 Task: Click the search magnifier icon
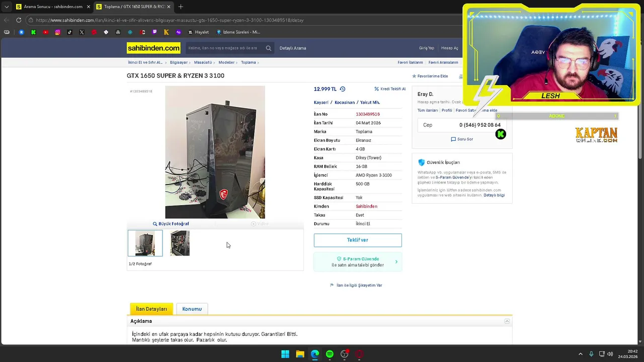pos(269,48)
